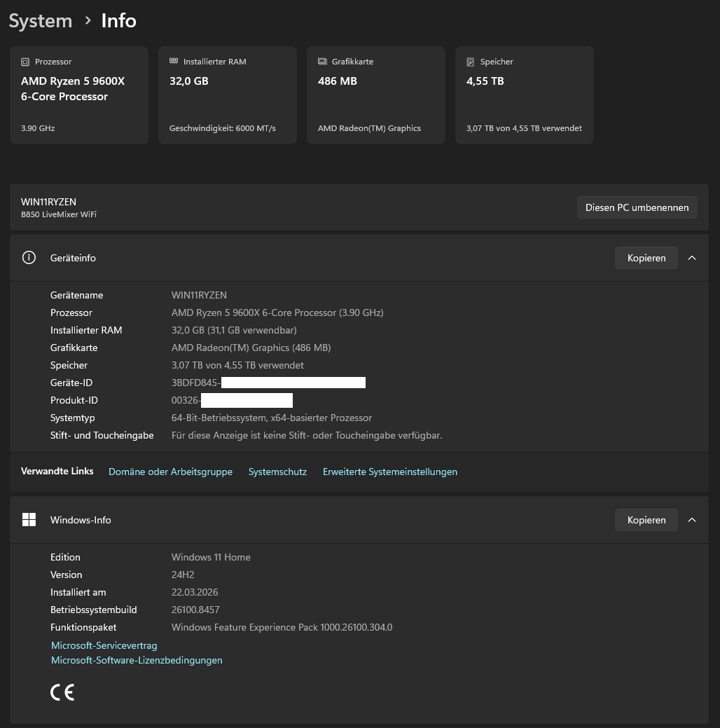The height and width of the screenshot is (728, 720).
Task: Click Geräte-ID value 3BDFD845-
Action: [196, 383]
